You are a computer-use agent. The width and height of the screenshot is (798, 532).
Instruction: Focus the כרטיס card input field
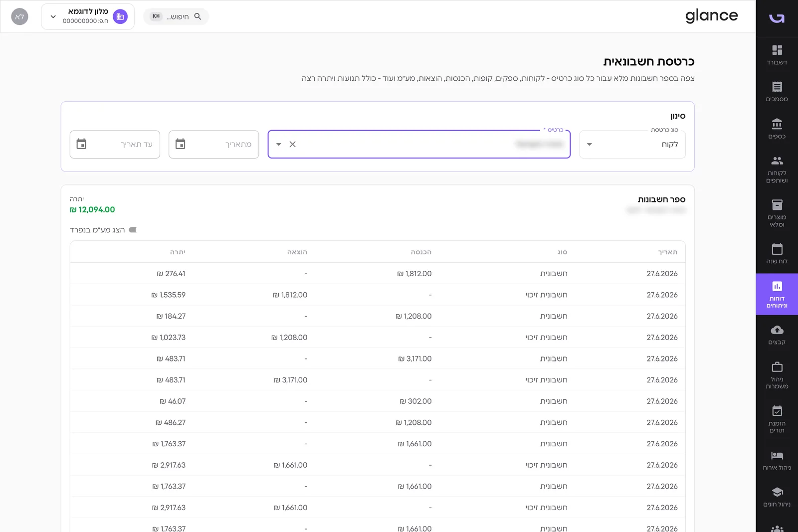[x=419, y=145]
